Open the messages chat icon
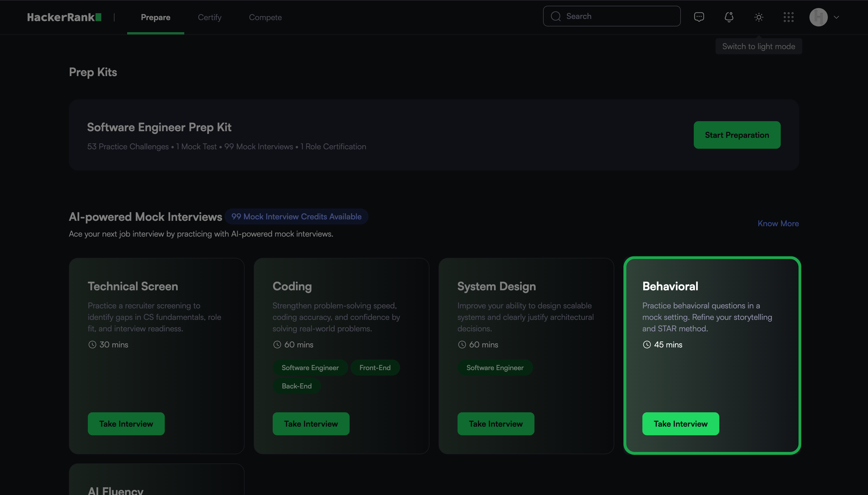This screenshot has width=868, height=495. tap(699, 17)
